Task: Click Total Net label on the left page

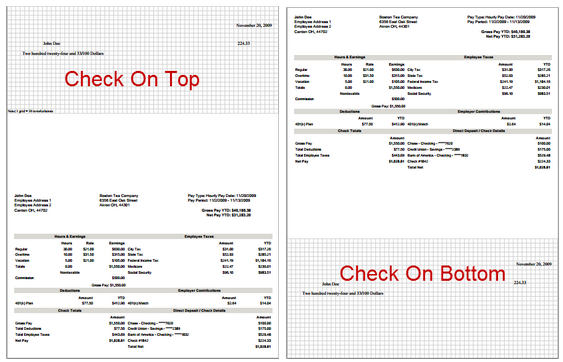Action: [136, 346]
